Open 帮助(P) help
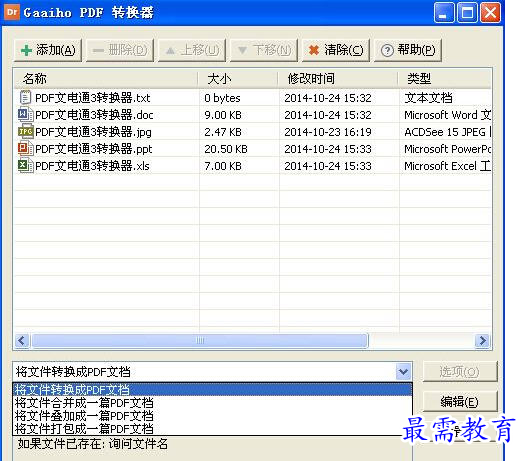This screenshot has height=461, width=524. [x=408, y=50]
